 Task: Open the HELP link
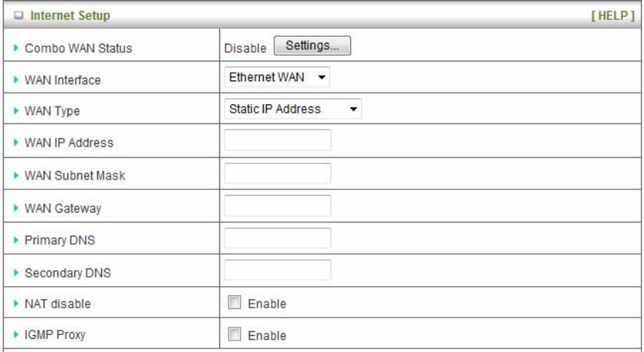point(614,15)
